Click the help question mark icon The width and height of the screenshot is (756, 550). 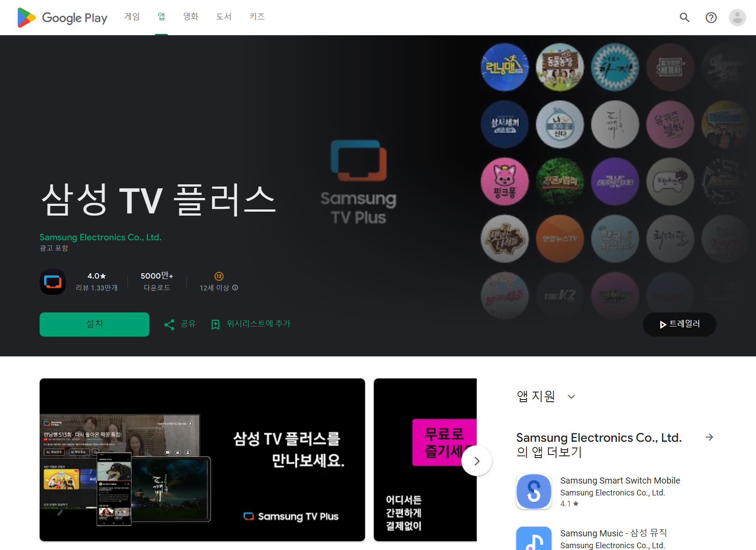click(x=711, y=17)
